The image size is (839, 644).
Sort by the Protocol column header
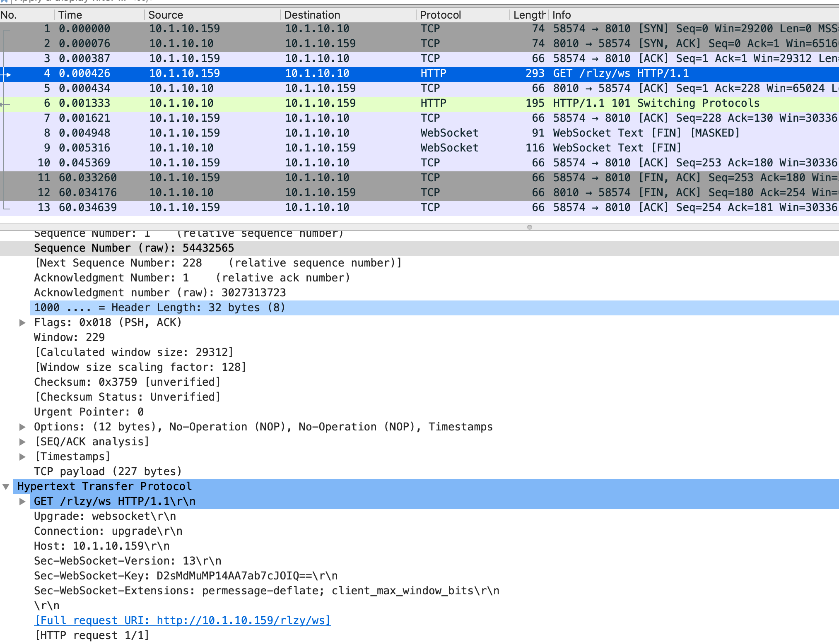tap(463, 15)
